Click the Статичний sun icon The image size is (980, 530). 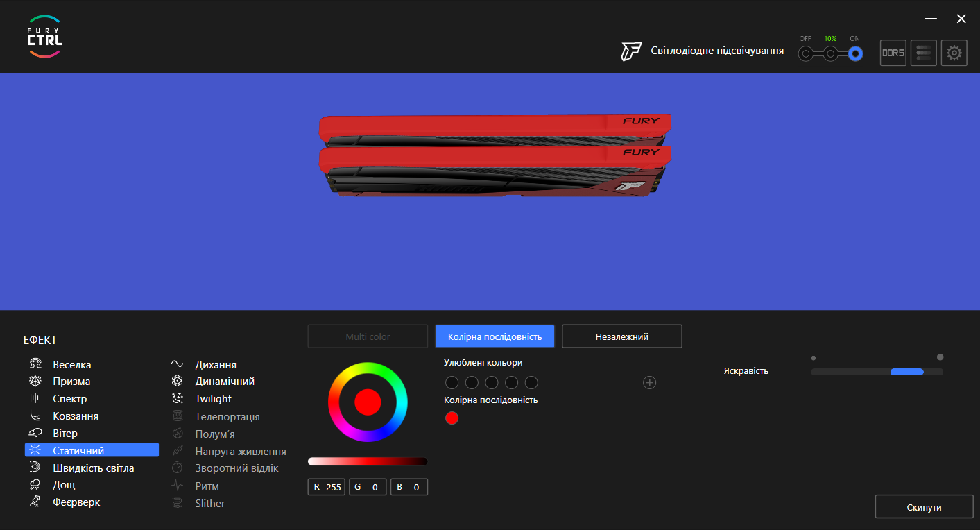[35, 450]
